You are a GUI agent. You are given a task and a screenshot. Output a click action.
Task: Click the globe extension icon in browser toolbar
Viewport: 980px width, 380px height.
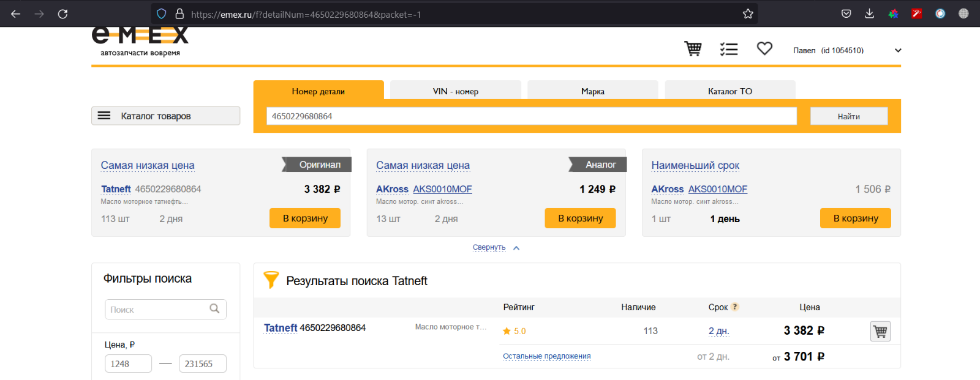(963, 13)
